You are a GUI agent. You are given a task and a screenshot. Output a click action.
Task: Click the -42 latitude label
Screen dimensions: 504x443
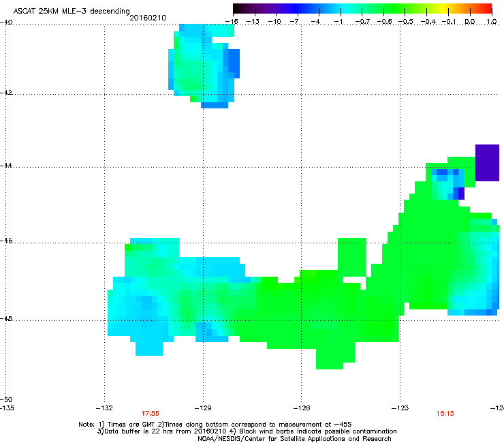pyautogui.click(x=6, y=92)
